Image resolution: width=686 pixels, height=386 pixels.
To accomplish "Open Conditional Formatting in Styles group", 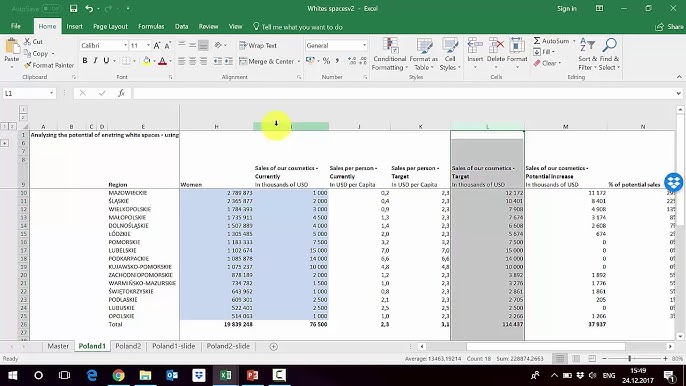I will tap(389, 54).
